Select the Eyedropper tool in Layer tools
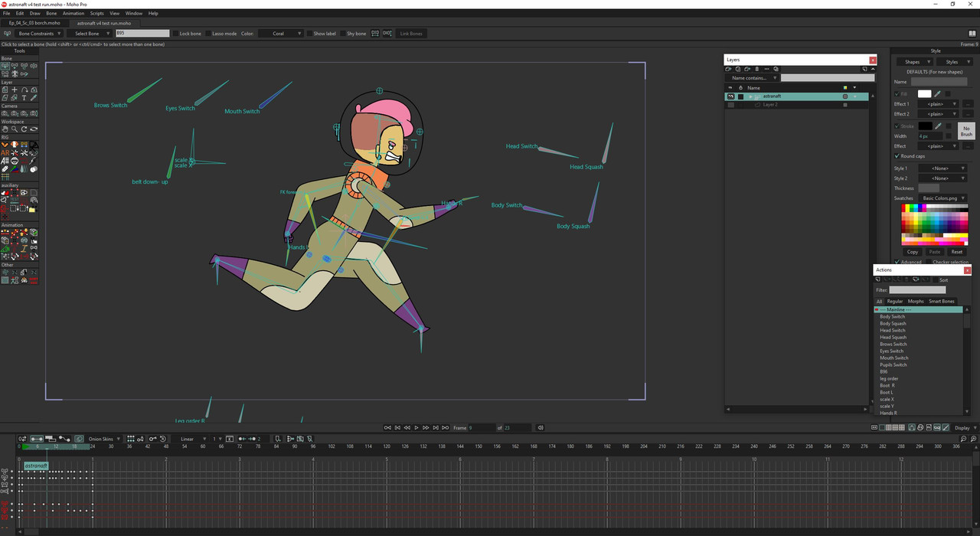Image resolution: width=980 pixels, height=536 pixels. pyautogui.click(x=34, y=97)
